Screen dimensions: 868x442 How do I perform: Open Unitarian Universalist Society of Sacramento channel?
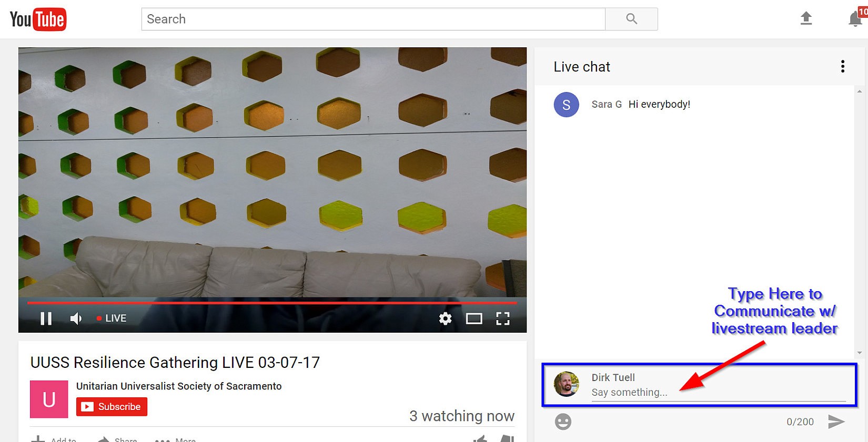point(179,386)
